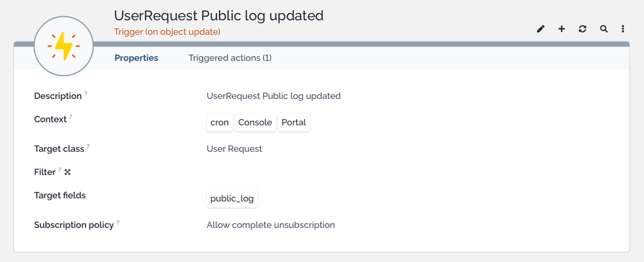The height and width of the screenshot is (262, 644).
Task: Show help tooltip next to Subscription policy
Action: click(118, 222)
